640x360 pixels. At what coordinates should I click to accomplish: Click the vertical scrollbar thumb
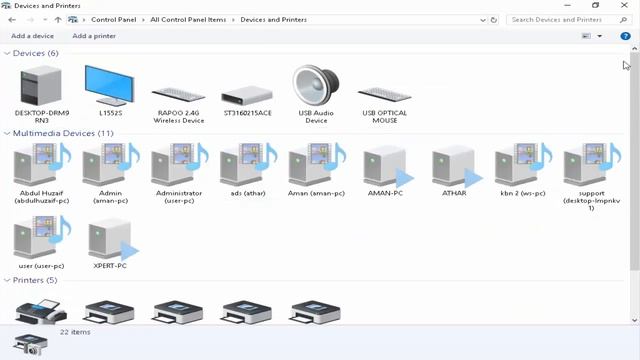click(x=634, y=161)
